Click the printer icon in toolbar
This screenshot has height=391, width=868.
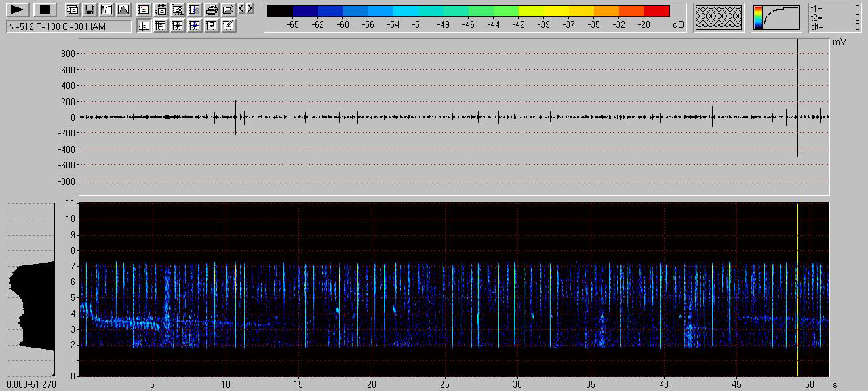click(x=212, y=10)
